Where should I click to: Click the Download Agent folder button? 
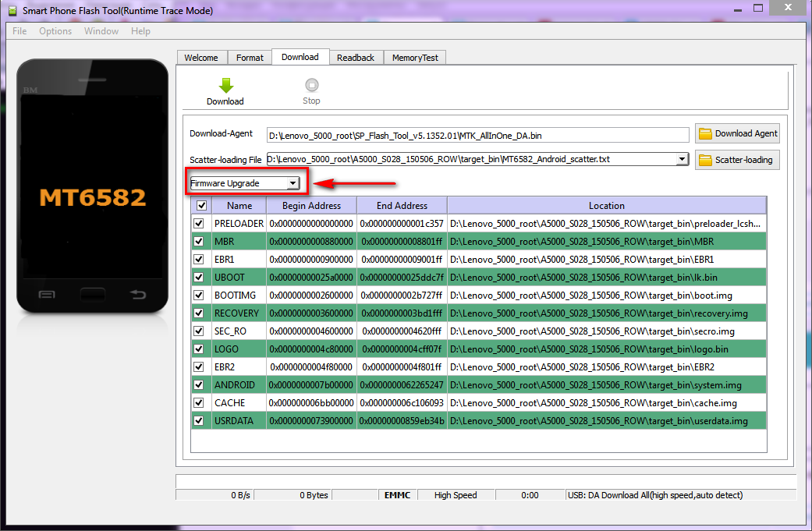pos(737,133)
